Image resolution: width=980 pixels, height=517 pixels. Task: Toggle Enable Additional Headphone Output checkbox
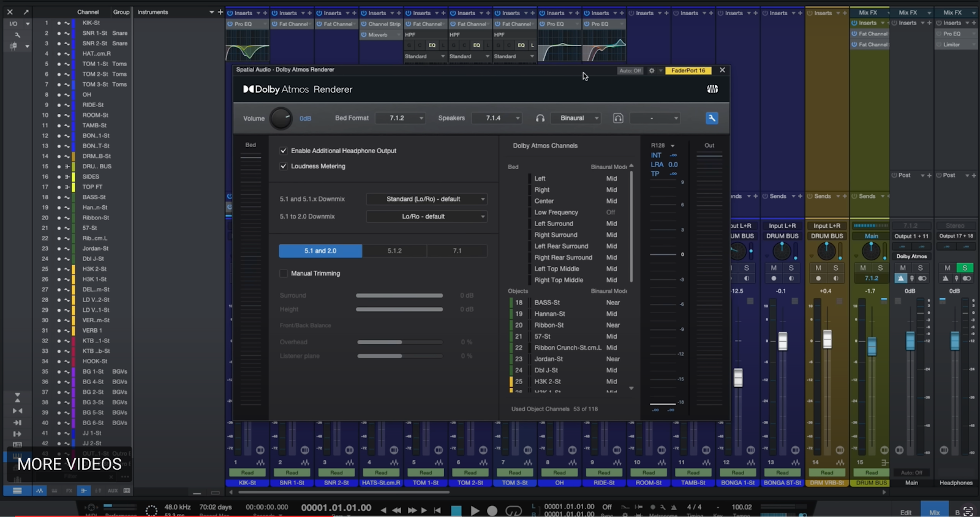pos(284,151)
